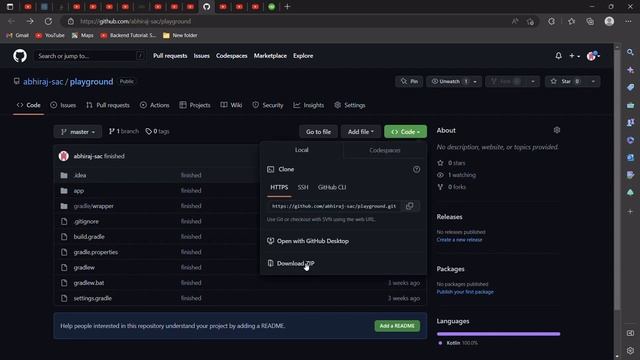
Task: Open browser profile avatar
Action: click(609, 21)
